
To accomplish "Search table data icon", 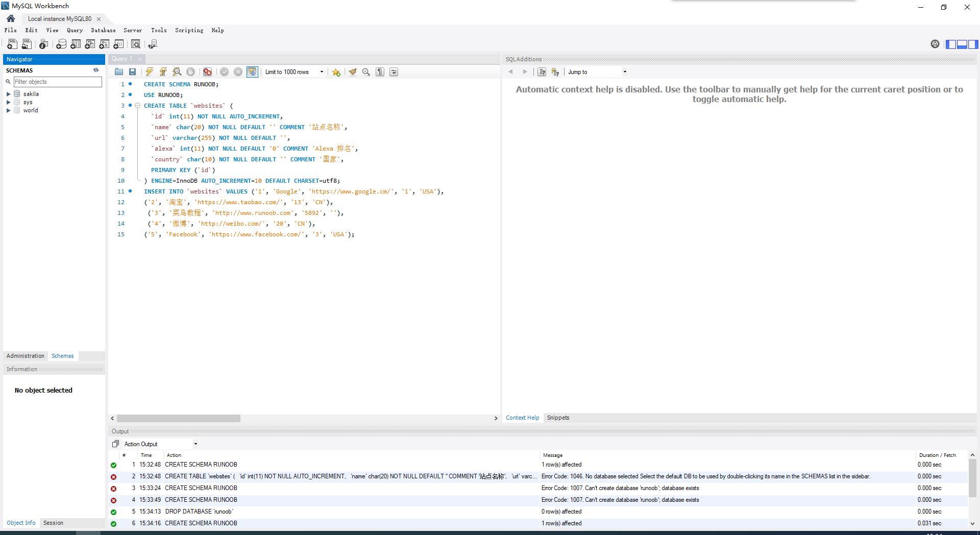I will point(136,44).
